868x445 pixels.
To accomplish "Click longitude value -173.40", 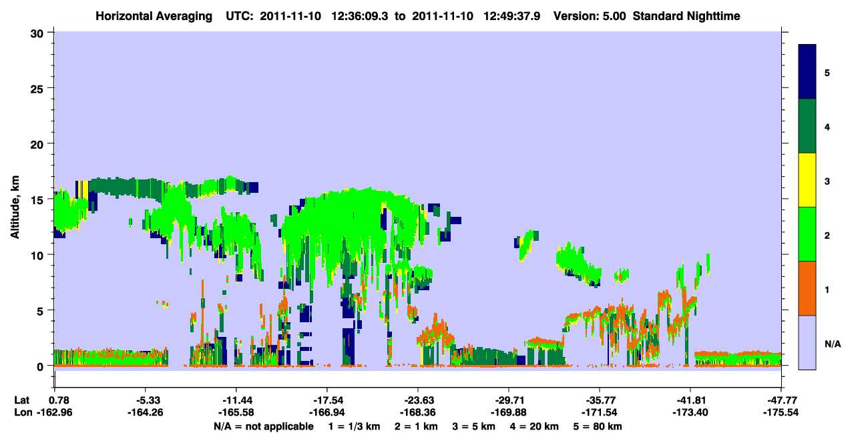I will [x=690, y=412].
